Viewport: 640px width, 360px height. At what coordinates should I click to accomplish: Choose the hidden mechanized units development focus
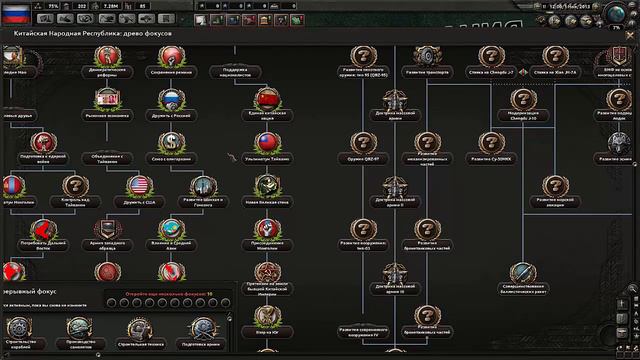tap(427, 143)
